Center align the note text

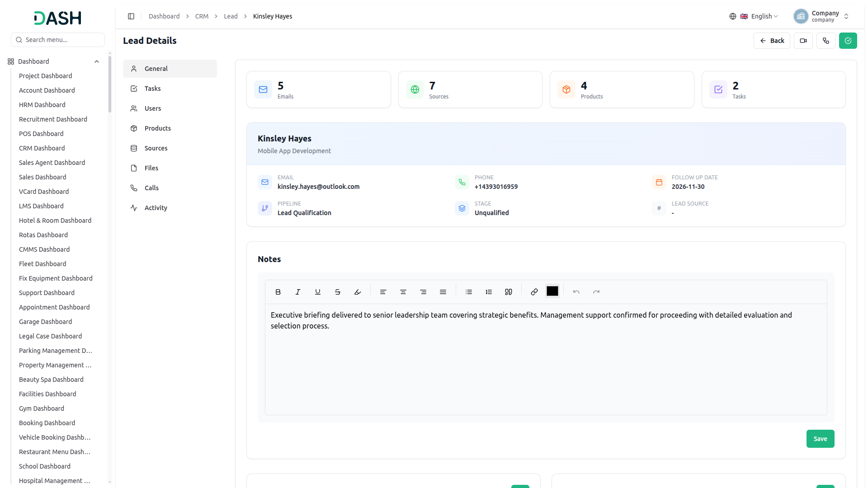(403, 292)
